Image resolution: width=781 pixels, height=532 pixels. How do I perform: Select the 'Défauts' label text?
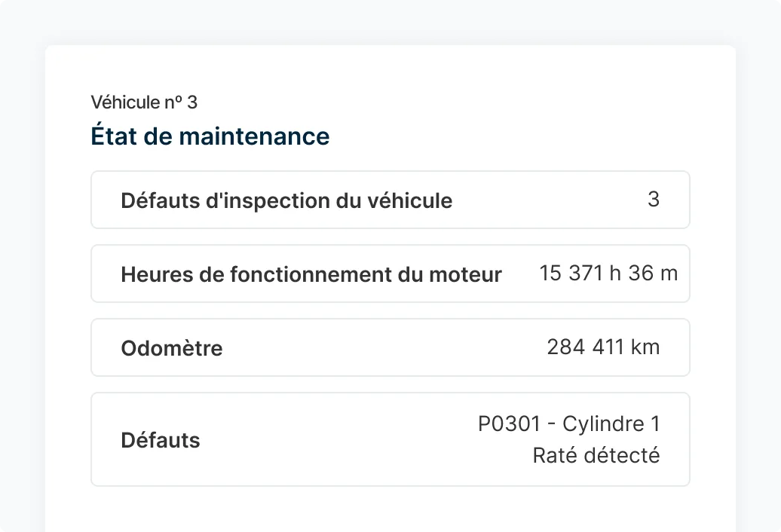[161, 440]
